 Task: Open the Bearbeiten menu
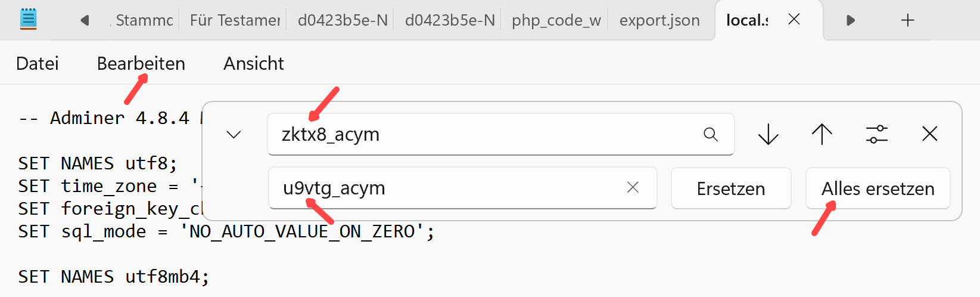(141, 63)
